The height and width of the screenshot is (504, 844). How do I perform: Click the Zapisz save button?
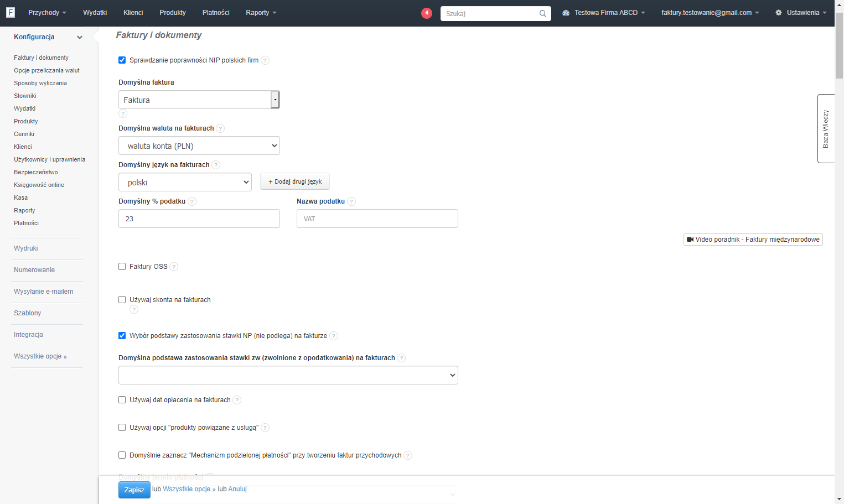pyautogui.click(x=134, y=490)
